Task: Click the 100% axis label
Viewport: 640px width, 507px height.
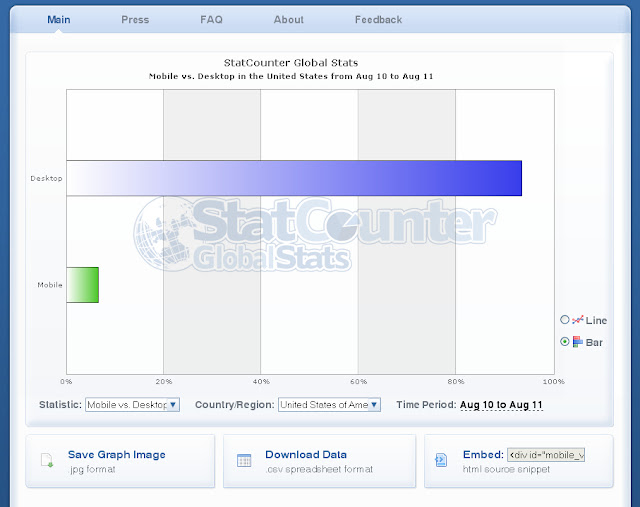Action: pyautogui.click(x=553, y=382)
